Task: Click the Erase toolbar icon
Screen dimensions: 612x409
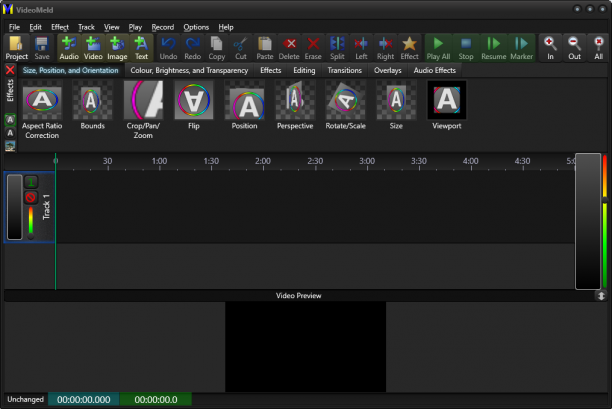Action: [313, 48]
